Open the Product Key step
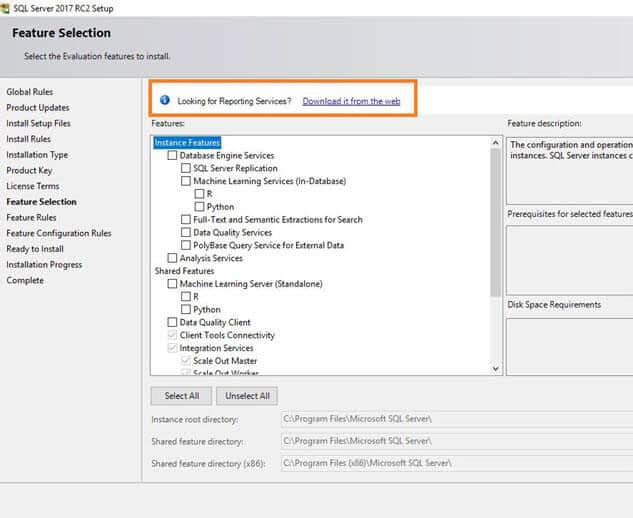This screenshot has height=518, width=633. 29,171
